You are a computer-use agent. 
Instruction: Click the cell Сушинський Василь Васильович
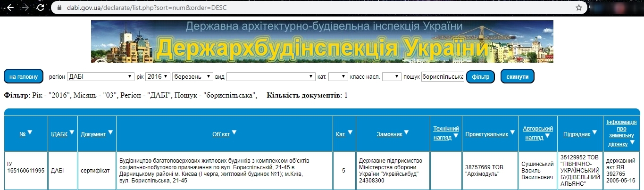(537, 171)
